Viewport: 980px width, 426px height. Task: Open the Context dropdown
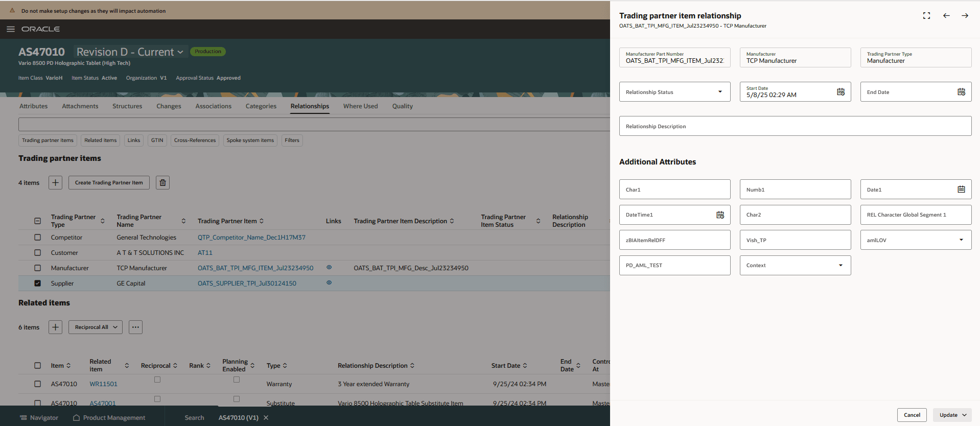pyautogui.click(x=795, y=265)
